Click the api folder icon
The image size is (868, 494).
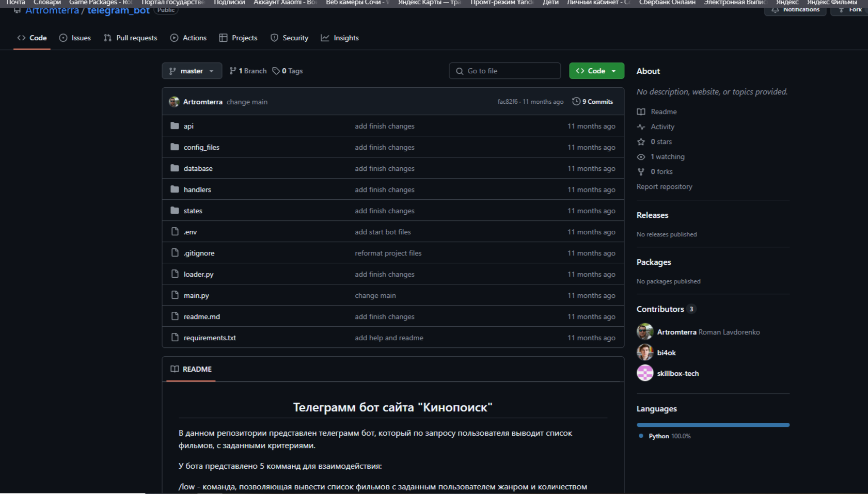tap(175, 126)
